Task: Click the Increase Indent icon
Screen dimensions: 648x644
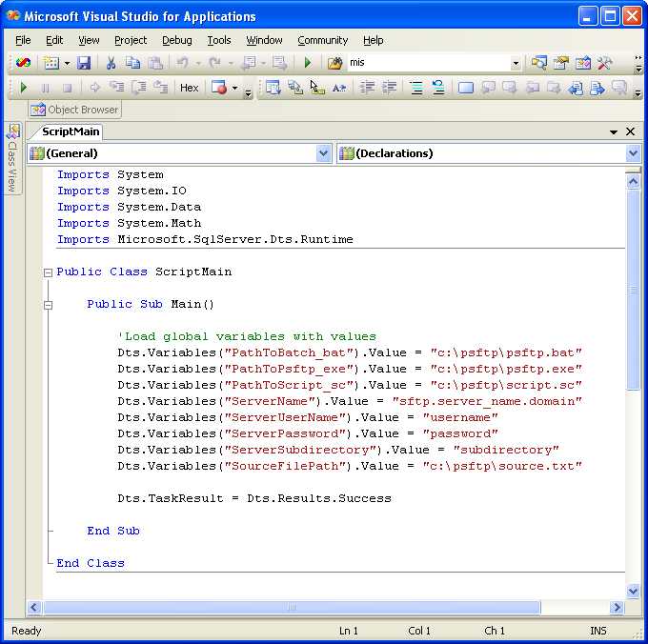Action: tap(389, 88)
